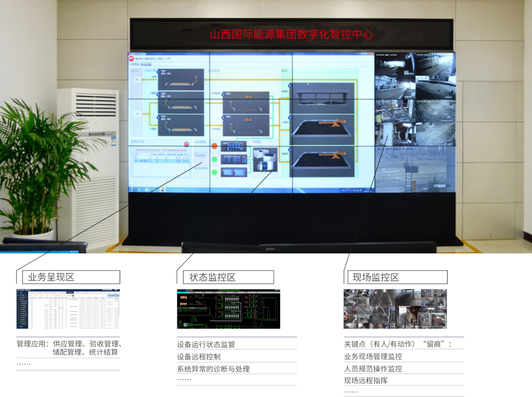
Task: Open the 2#采样机 sampler view
Action: [246, 125]
